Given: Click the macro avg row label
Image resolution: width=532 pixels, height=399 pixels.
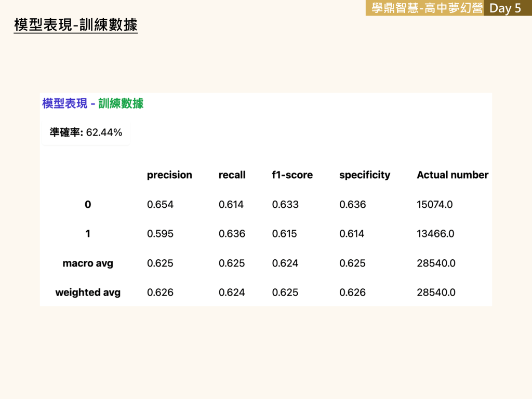Looking at the screenshot, I should pos(88,263).
